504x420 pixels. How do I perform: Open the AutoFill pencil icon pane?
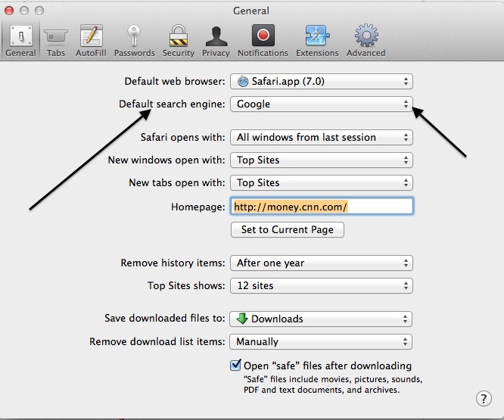click(x=91, y=41)
